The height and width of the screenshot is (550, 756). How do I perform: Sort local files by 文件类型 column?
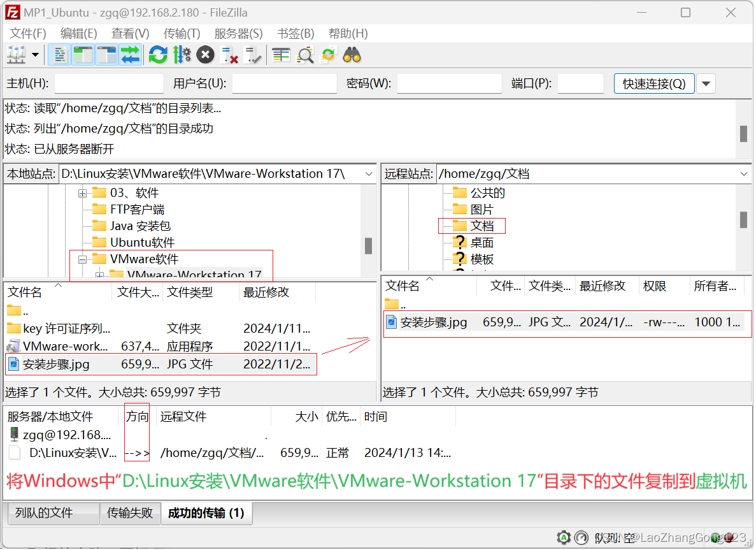tap(201, 292)
